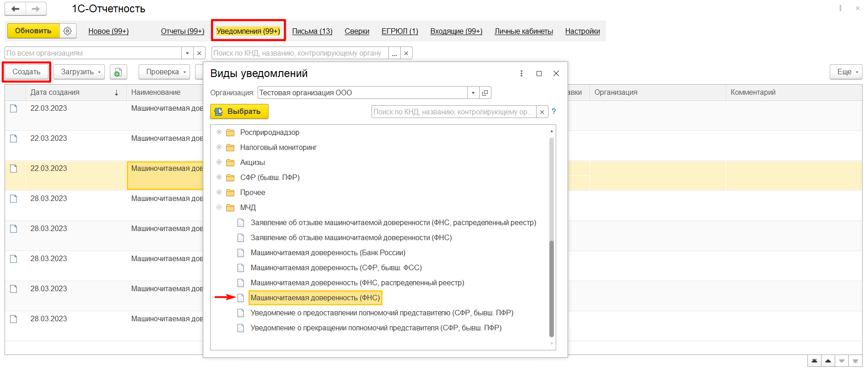Switch to Новое (99+) tab
This screenshot has height=370, width=868.
[108, 31]
